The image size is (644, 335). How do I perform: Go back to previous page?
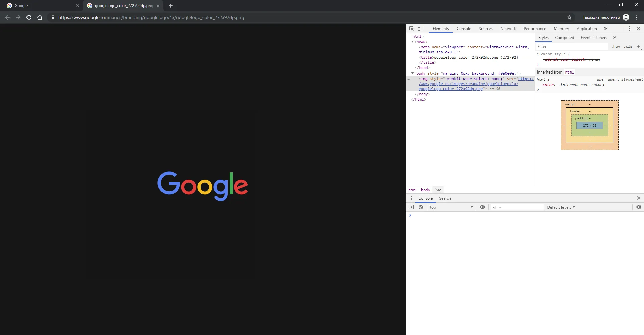coord(7,17)
